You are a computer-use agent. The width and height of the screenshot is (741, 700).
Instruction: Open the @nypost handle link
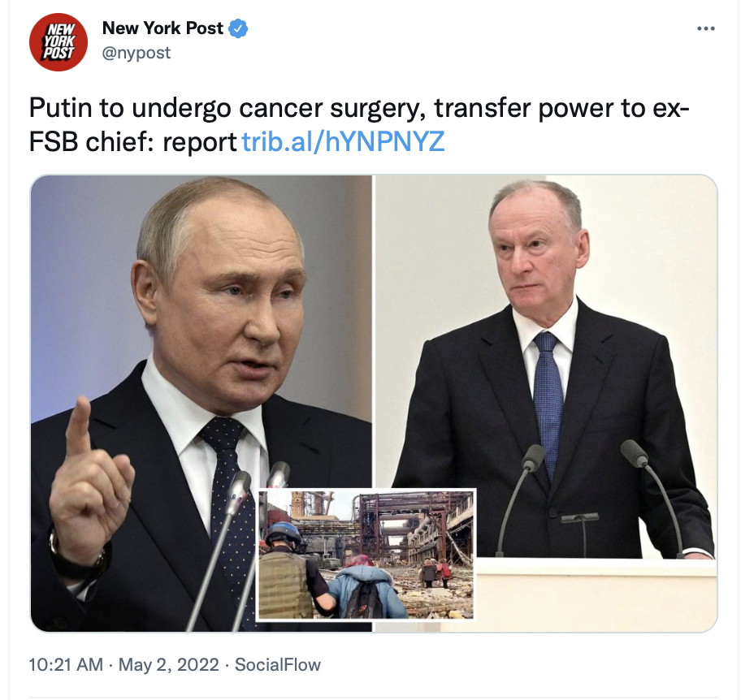136,53
